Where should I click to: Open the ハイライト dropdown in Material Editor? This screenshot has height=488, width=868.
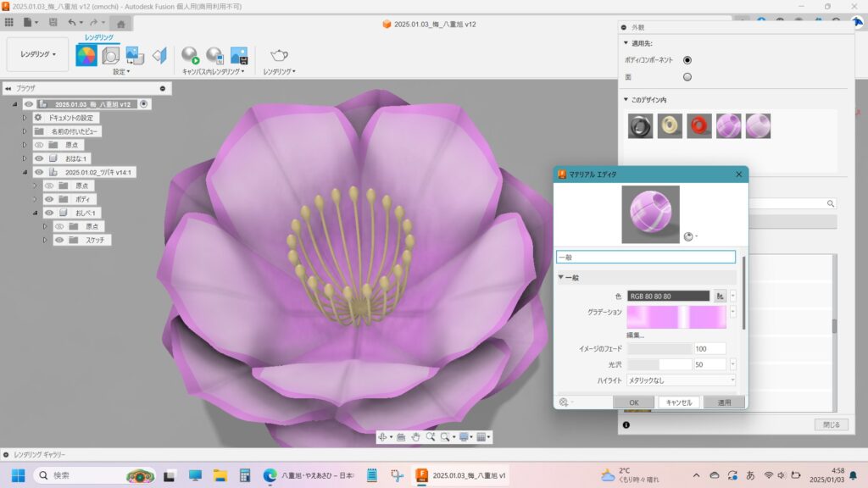(682, 380)
